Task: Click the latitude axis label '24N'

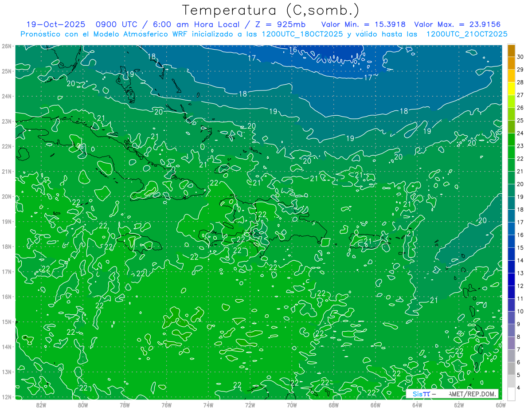Action: click(x=6, y=96)
